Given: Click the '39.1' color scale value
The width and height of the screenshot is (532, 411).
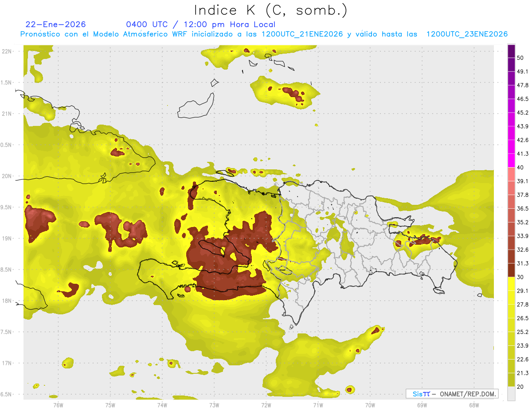Looking at the screenshot, I should click(523, 181).
